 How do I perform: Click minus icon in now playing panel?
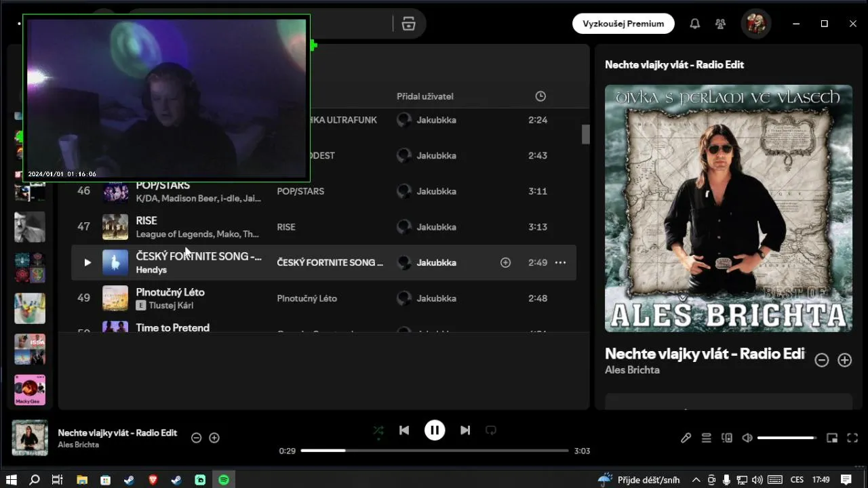821,361
